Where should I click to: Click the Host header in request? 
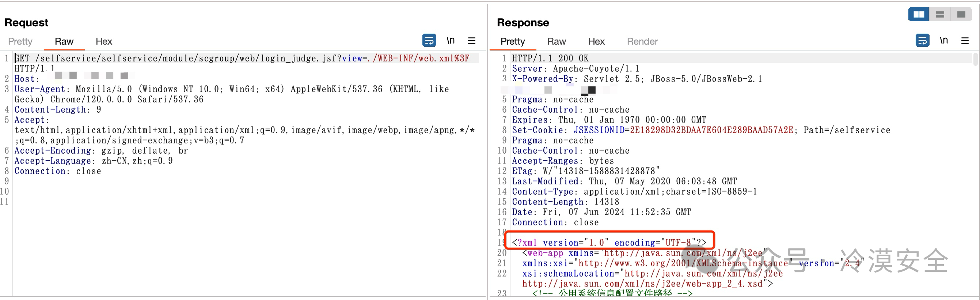coord(27,79)
